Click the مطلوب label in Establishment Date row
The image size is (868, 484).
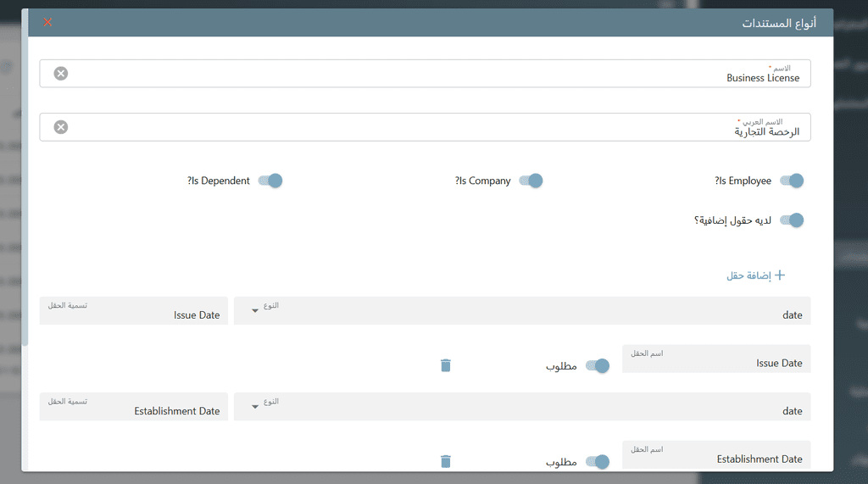tap(561, 462)
